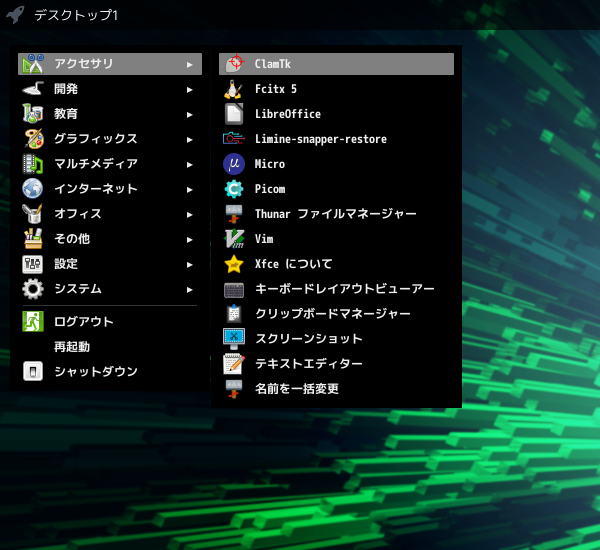Screen dimensions: 600x550
Task: Choose シャットダウン from the menu
Action: (x=110, y=371)
